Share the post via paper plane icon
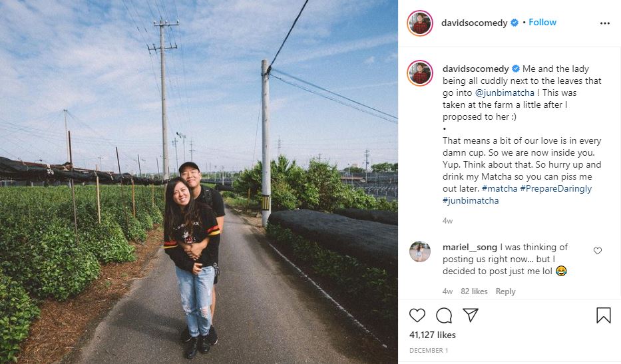Image resolution: width=621 pixels, height=364 pixels. coord(470,315)
